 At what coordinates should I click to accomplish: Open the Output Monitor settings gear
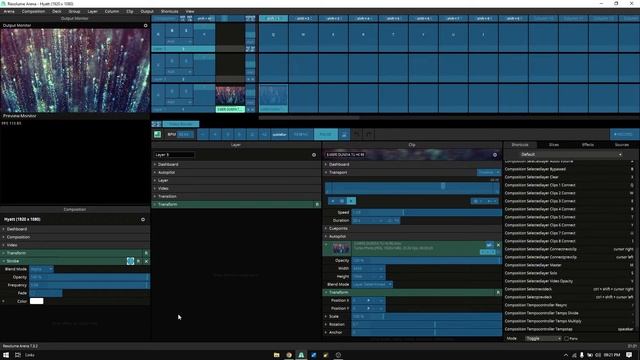pos(146,25)
